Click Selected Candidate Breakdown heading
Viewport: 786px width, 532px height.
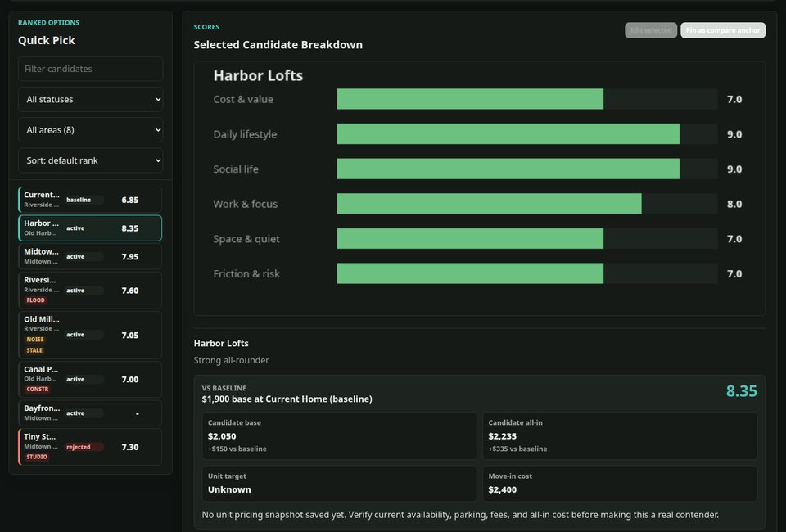278,44
